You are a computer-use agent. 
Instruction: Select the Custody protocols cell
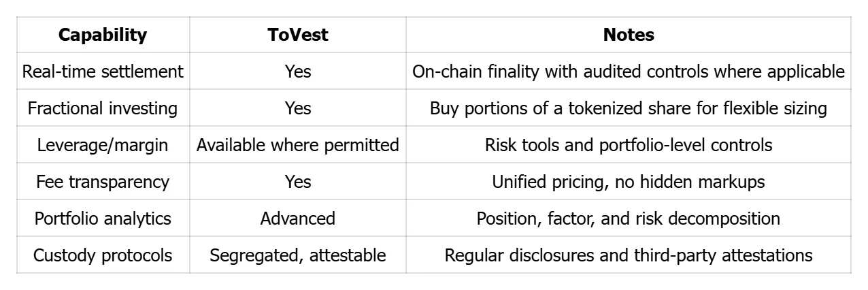pyautogui.click(x=103, y=255)
